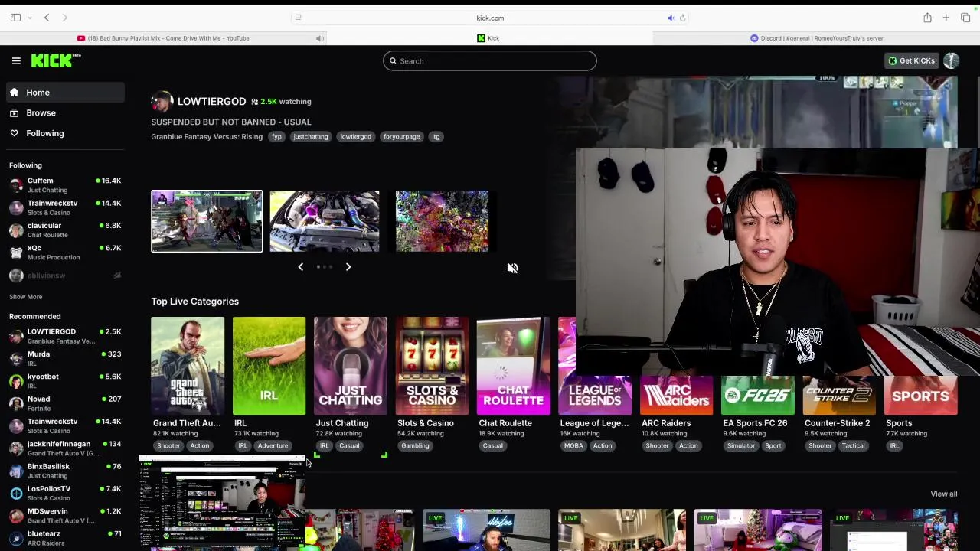Image resolution: width=980 pixels, height=551 pixels.
Task: Open Granblue Fantasy Versus: Rising category link
Action: (x=207, y=136)
